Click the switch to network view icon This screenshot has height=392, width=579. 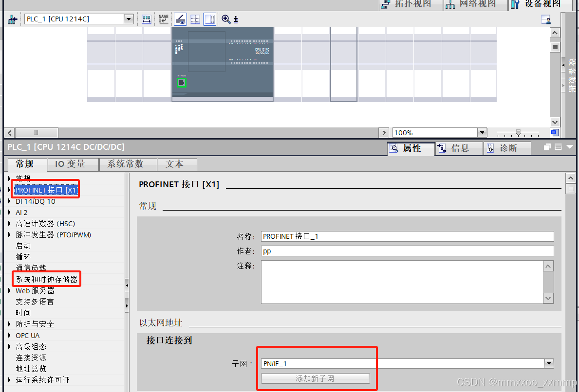pos(13,19)
